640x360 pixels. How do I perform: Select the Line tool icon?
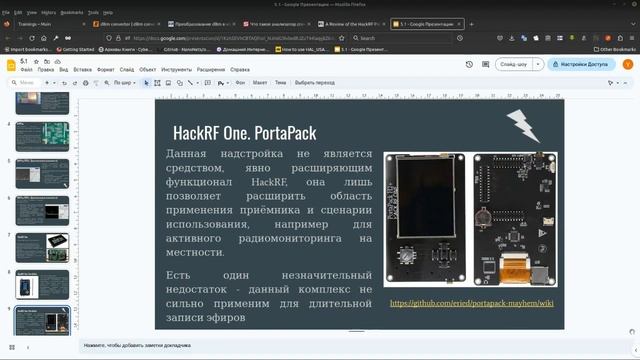tap(190, 83)
